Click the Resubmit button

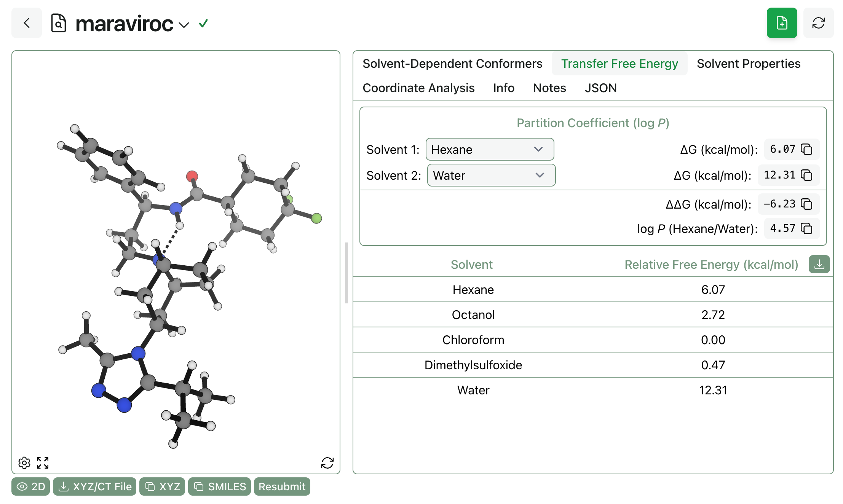pos(282,486)
